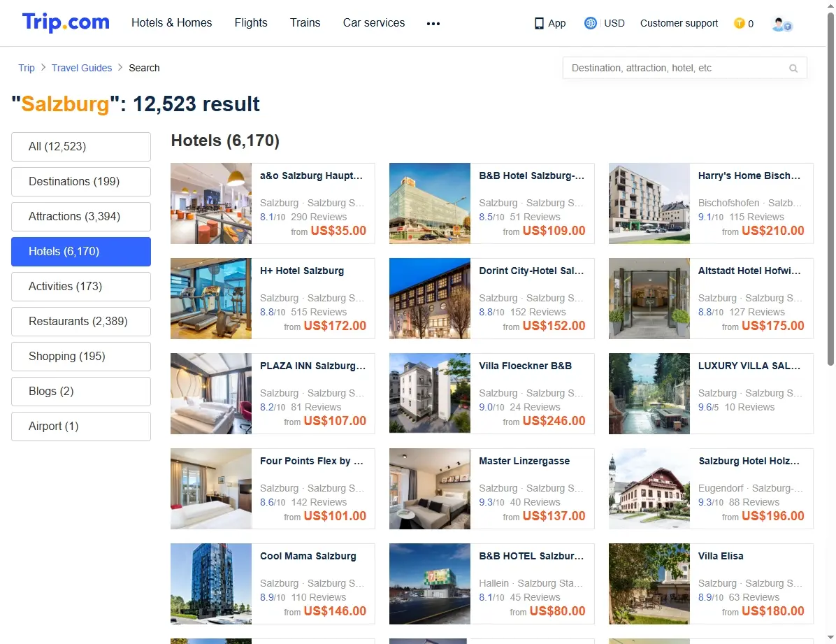Click '88 Reviews' text
The height and width of the screenshot is (644, 836).
(x=754, y=502)
